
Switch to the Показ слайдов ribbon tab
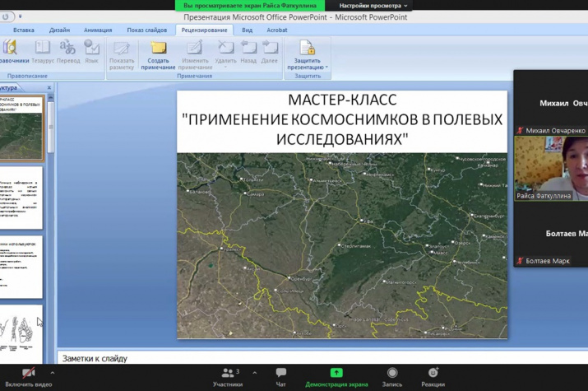[147, 30]
